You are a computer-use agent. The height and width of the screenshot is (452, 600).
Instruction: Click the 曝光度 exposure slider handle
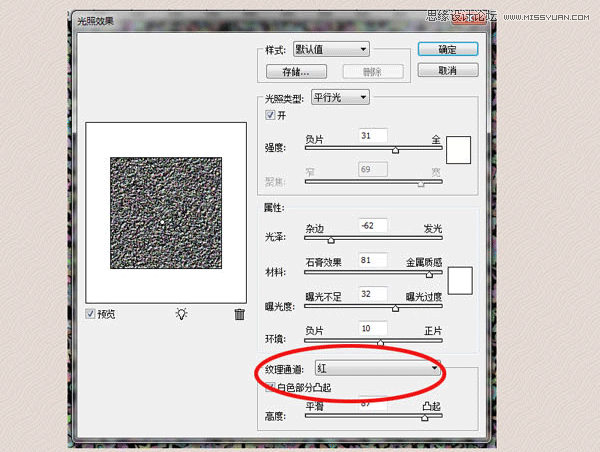[x=397, y=309]
